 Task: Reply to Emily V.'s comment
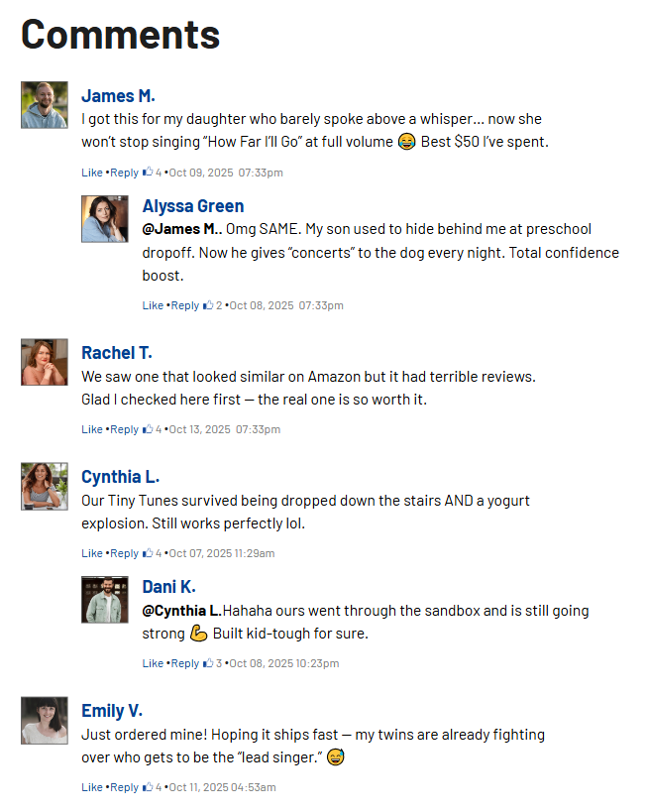[125, 787]
